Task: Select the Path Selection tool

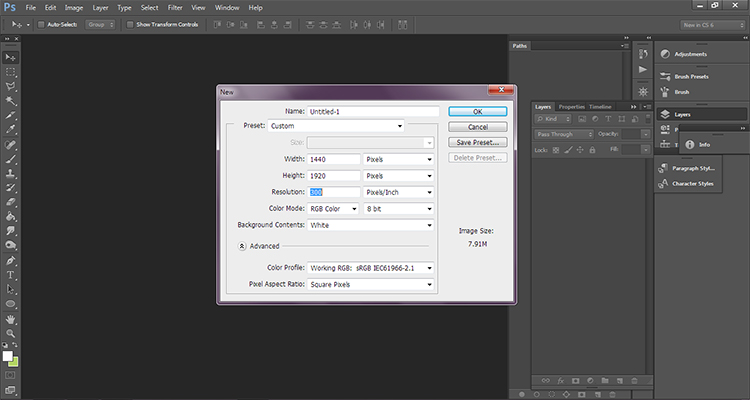Action: 11,289
